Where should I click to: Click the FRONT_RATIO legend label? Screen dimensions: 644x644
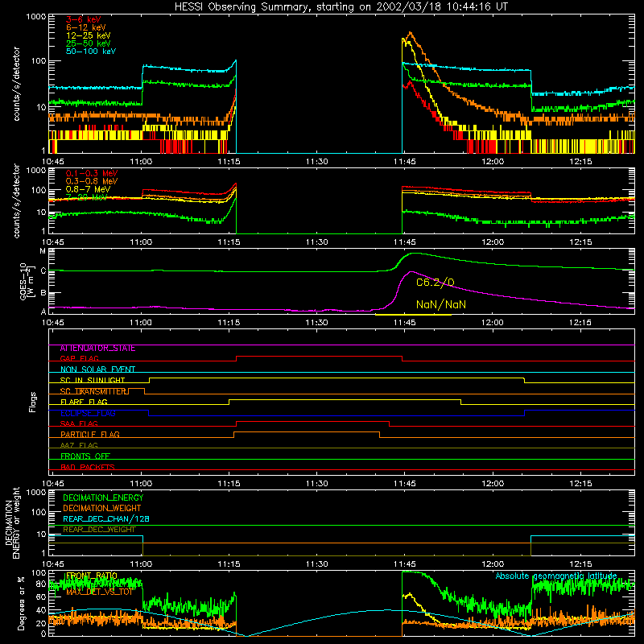pos(92,576)
